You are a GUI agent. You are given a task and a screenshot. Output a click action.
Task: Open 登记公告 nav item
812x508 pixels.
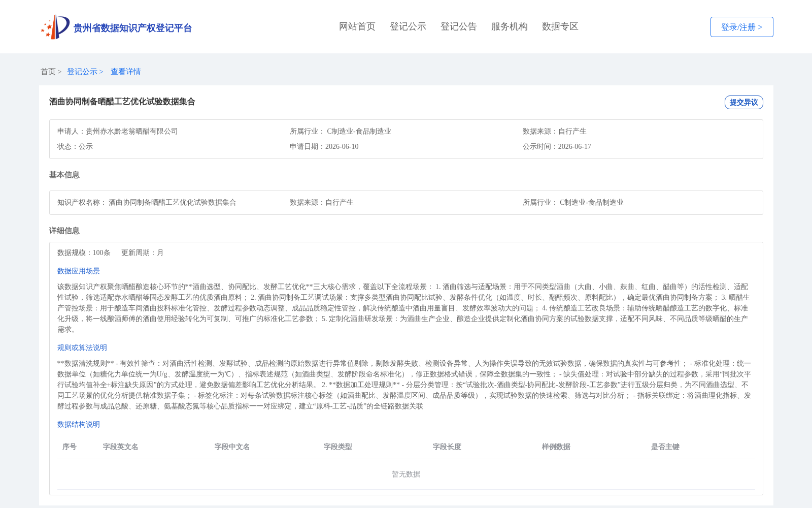[x=459, y=26]
